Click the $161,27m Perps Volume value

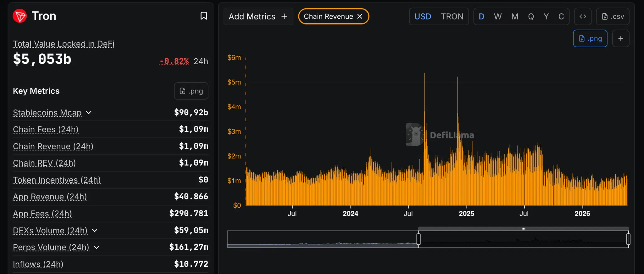pos(189,247)
